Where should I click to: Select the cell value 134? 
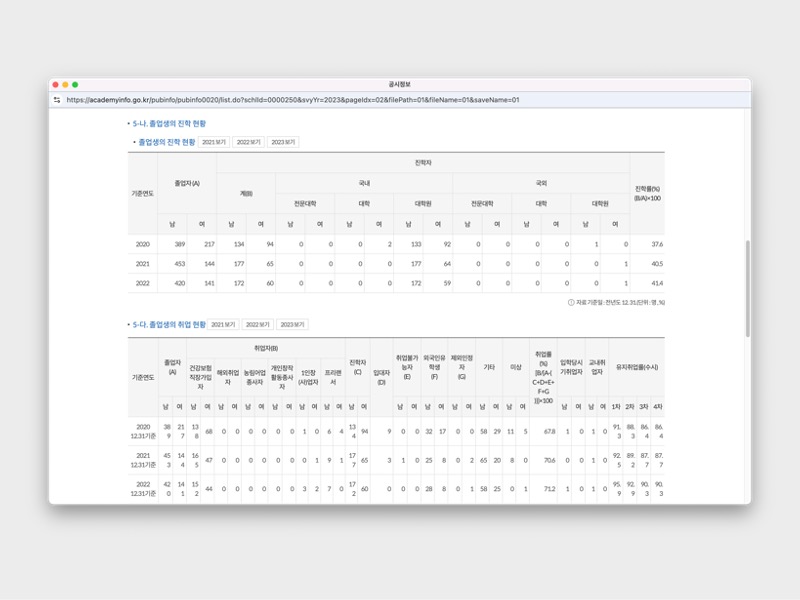239,244
